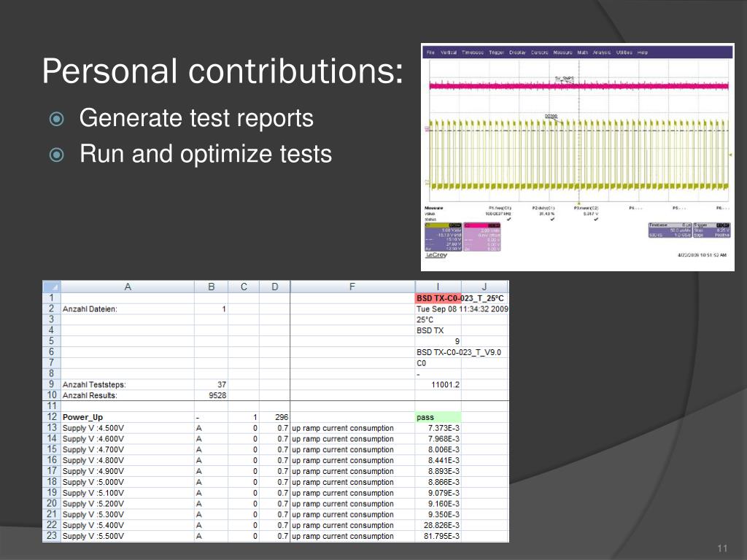The image size is (747, 560).
Task: Open the Display menu
Action: pyautogui.click(x=517, y=52)
